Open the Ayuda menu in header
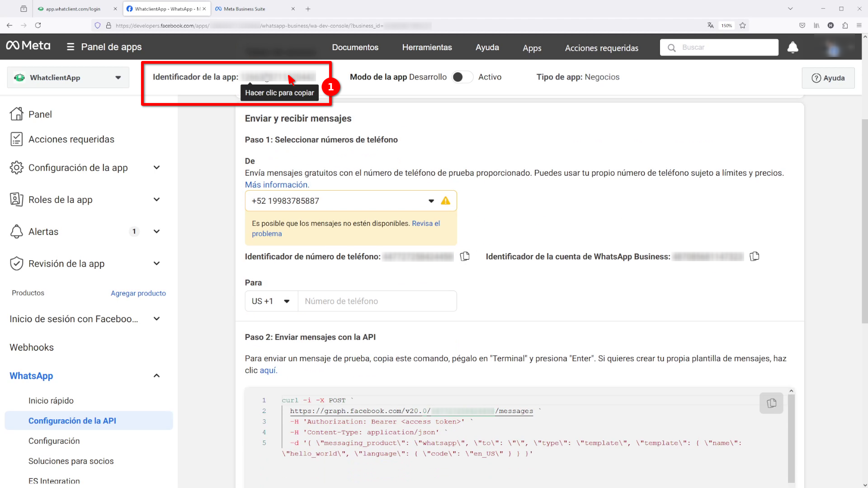The width and height of the screenshot is (868, 488). click(487, 47)
